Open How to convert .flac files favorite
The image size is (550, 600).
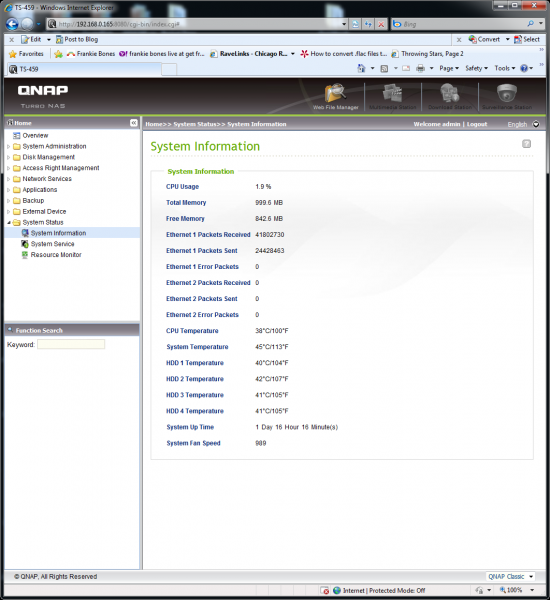[343, 54]
